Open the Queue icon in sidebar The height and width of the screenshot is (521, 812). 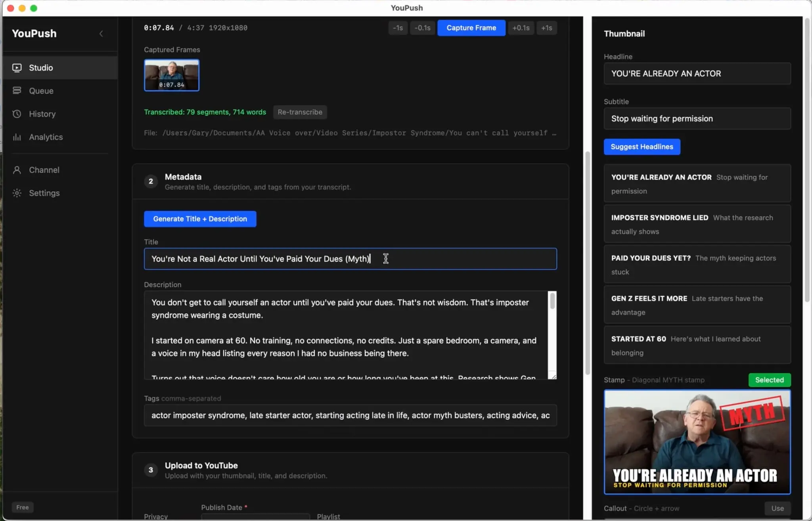[x=17, y=91]
